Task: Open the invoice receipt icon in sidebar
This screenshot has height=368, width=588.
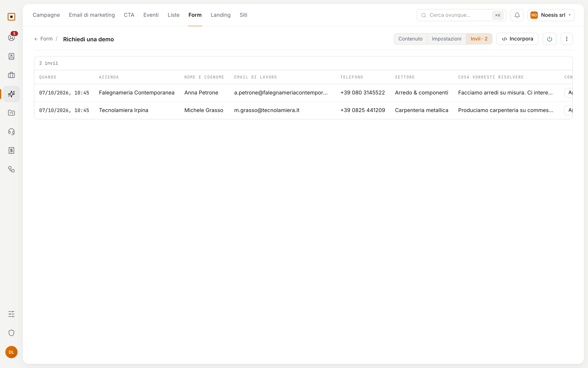Action: (11, 150)
